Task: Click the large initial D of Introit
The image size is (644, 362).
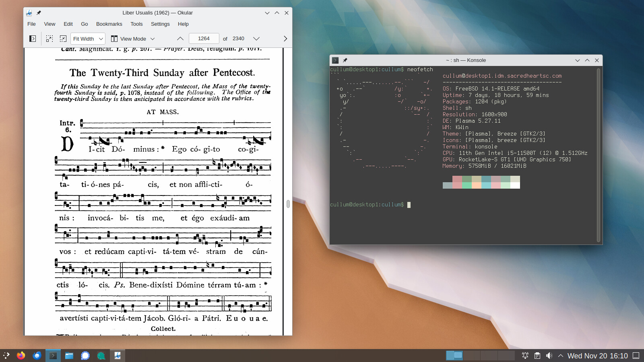Action: point(67,144)
